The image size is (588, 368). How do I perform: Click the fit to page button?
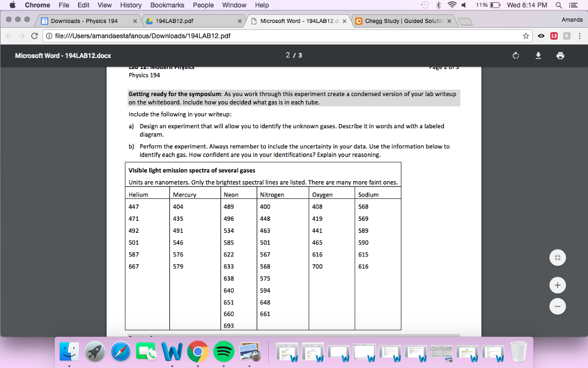(558, 258)
